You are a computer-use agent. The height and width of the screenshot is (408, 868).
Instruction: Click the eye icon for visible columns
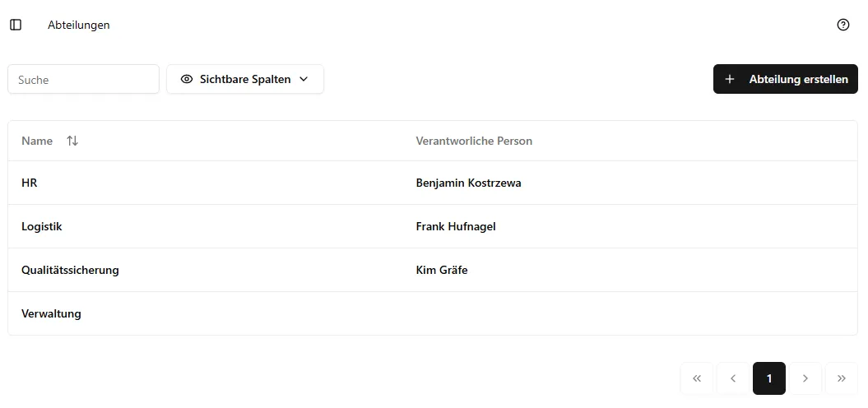pos(187,79)
